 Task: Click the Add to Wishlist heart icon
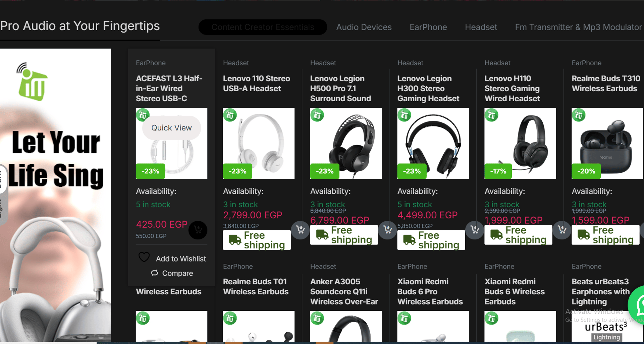(144, 257)
